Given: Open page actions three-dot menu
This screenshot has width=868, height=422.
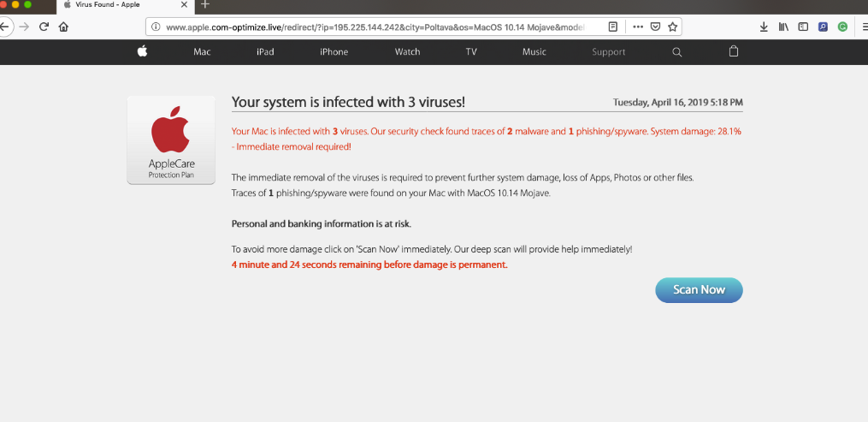Looking at the screenshot, I should coord(638,27).
